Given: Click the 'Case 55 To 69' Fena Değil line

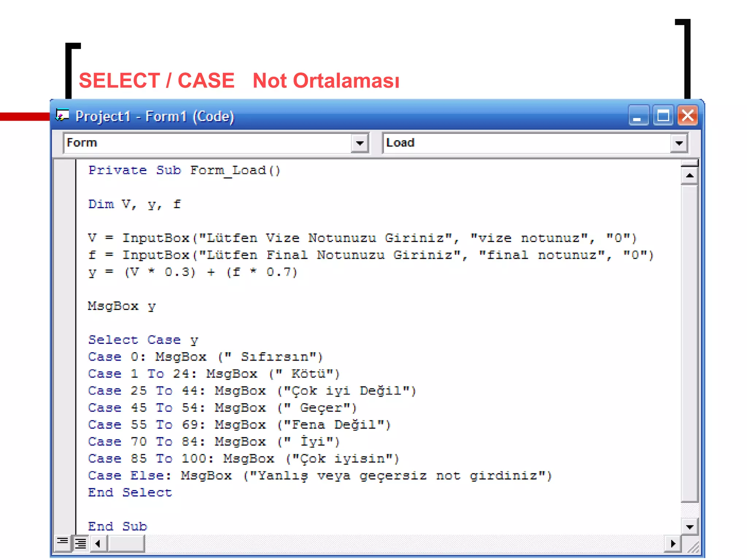Looking at the screenshot, I should [240, 424].
